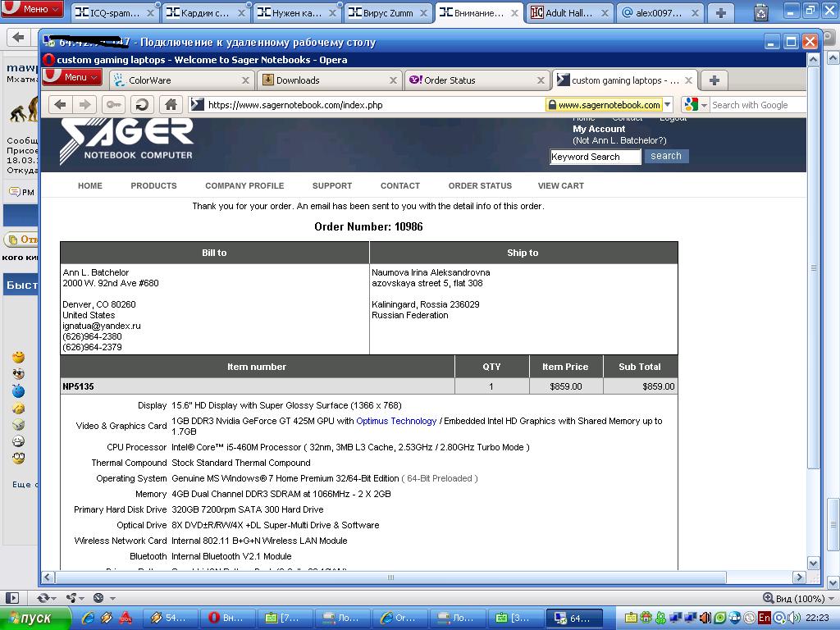This screenshot has width=840, height=630.
Task: Click the remote desktop vertical scroll down arrow
Action: [813, 563]
